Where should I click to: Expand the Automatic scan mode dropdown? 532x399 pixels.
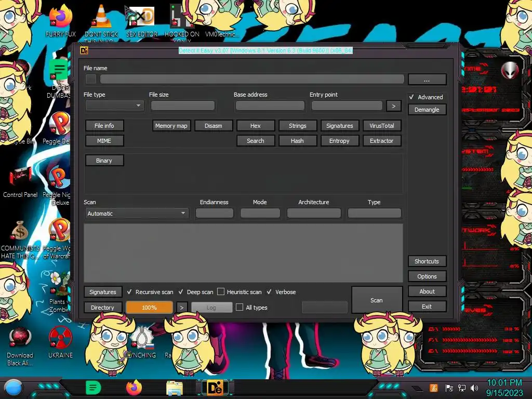coord(136,214)
